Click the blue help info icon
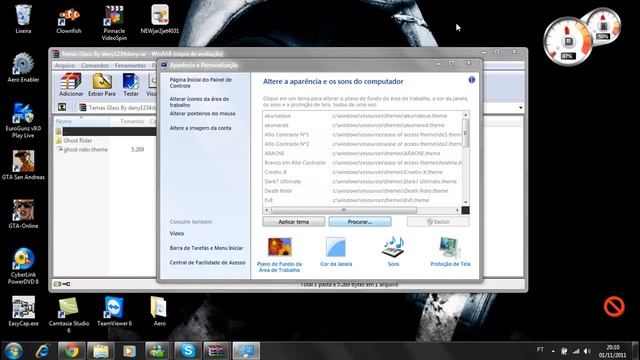Screen dimensions: 640x360 click(471, 80)
